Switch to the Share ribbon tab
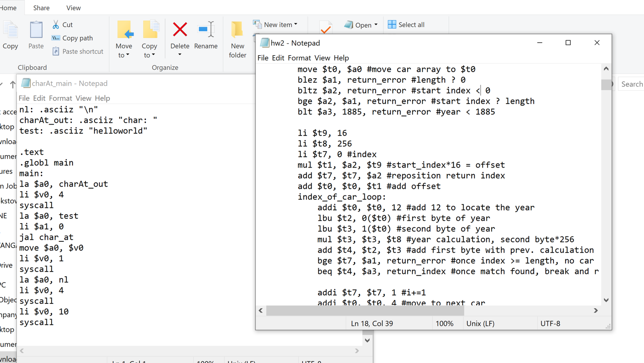Screen dimensions: 644x363 (x=41, y=8)
